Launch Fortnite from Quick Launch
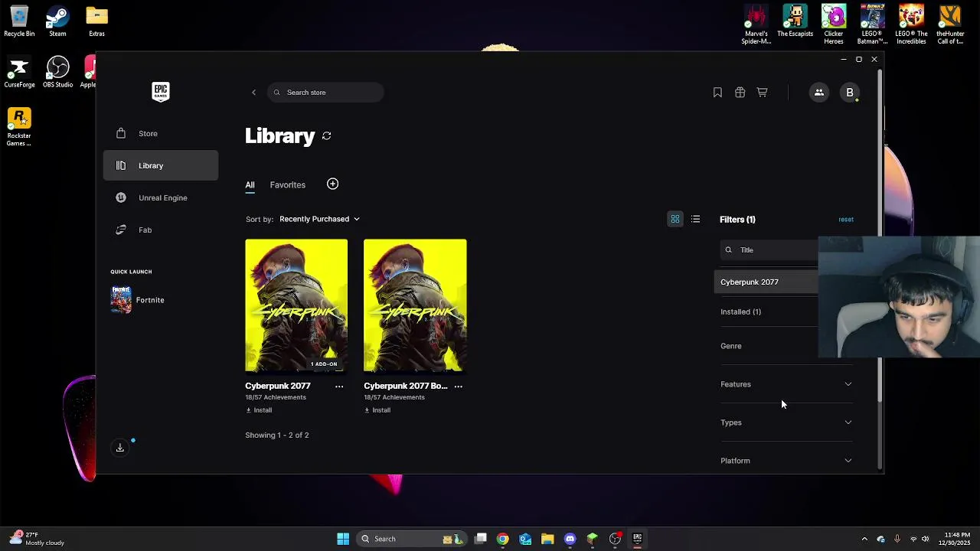Screen dimensions: 980x551 pos(138,300)
